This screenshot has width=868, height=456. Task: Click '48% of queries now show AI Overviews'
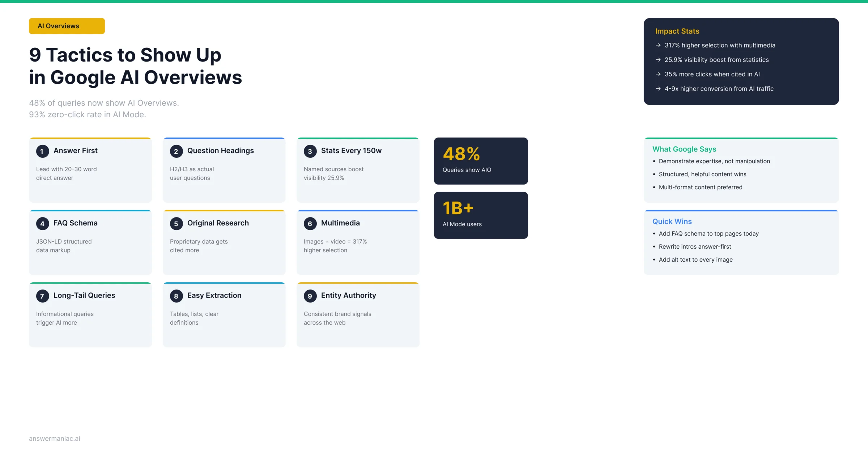pos(104,103)
